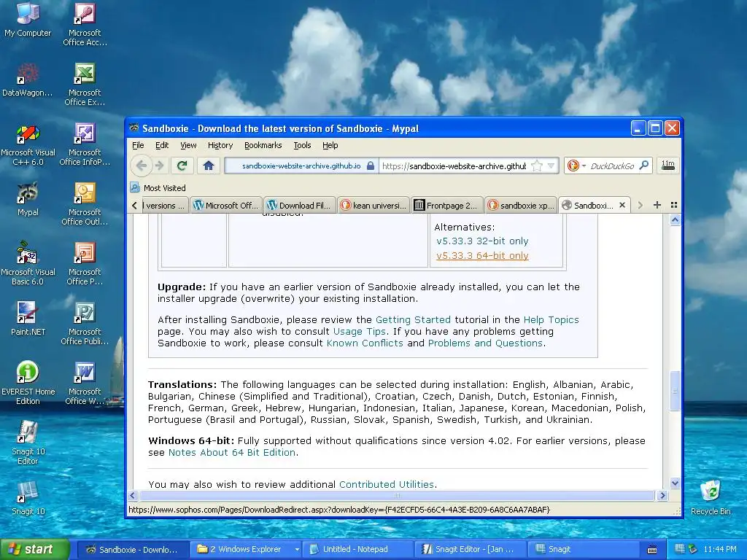The height and width of the screenshot is (560, 747).
Task: Switch to the sandboxie xp... tab
Action: (522, 205)
